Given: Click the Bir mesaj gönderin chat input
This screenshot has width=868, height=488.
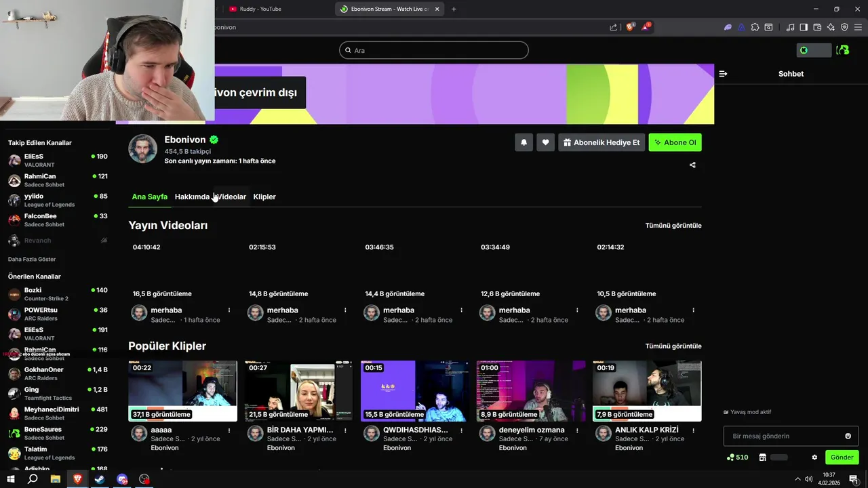Looking at the screenshot, I should click(x=791, y=436).
